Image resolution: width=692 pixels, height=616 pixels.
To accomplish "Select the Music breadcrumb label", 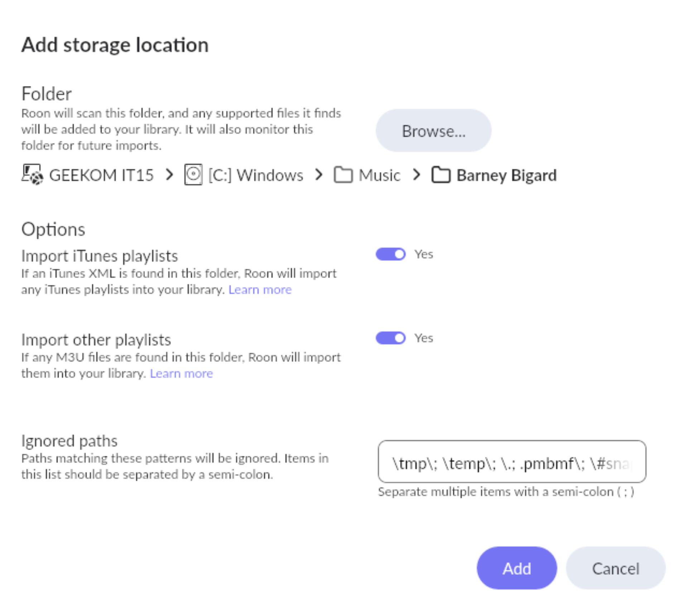I will click(379, 175).
